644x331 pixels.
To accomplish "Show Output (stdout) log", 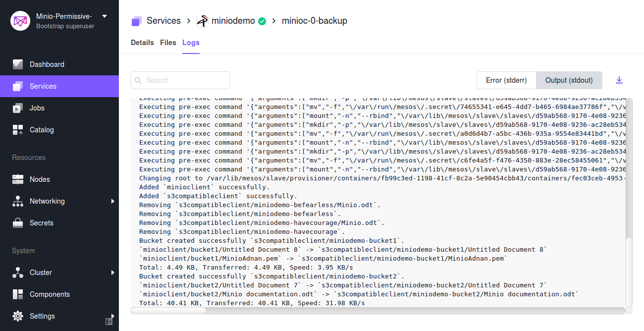I will (x=569, y=80).
